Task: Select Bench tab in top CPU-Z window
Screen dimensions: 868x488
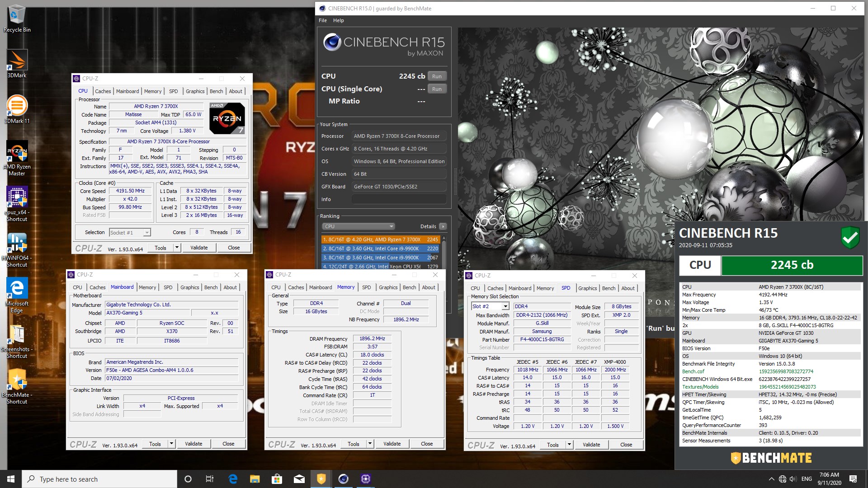Action: tap(216, 91)
